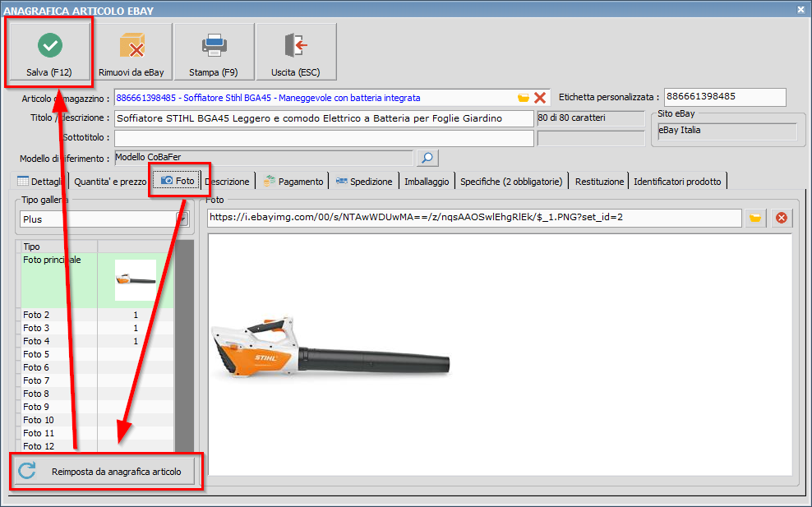Select the Foto 2 row
812x507 pixels.
click(97, 315)
